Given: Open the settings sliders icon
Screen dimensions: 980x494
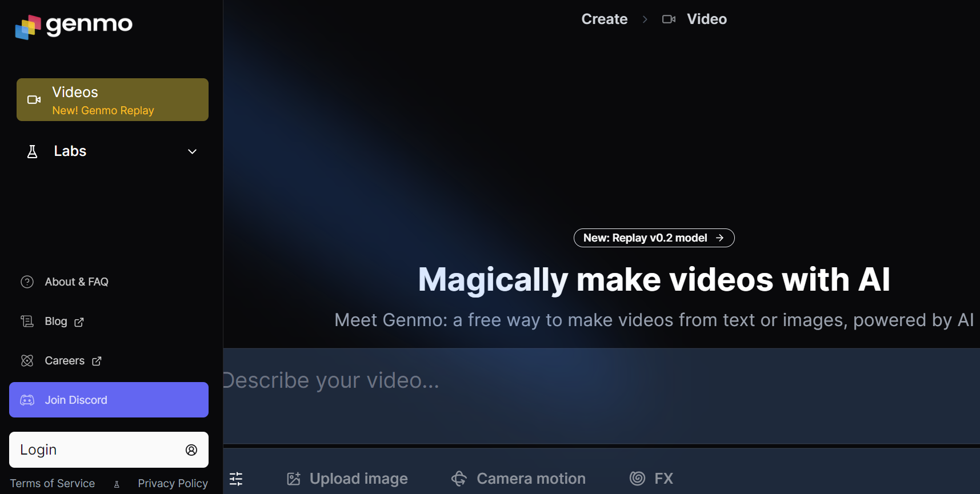Looking at the screenshot, I should tap(236, 479).
